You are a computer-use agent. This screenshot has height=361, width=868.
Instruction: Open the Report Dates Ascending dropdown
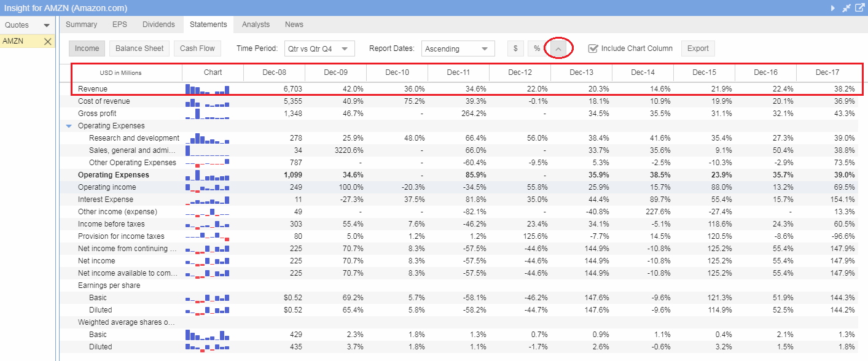(458, 49)
